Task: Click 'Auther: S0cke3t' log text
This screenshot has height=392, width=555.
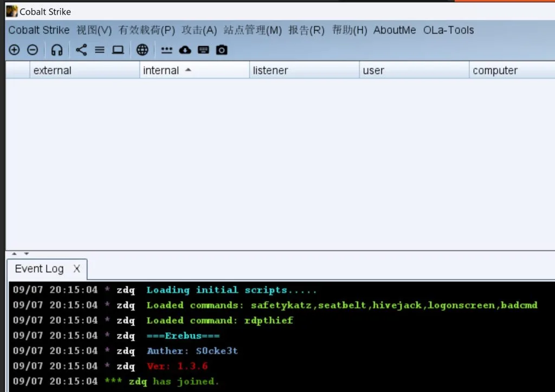Action: pos(192,351)
